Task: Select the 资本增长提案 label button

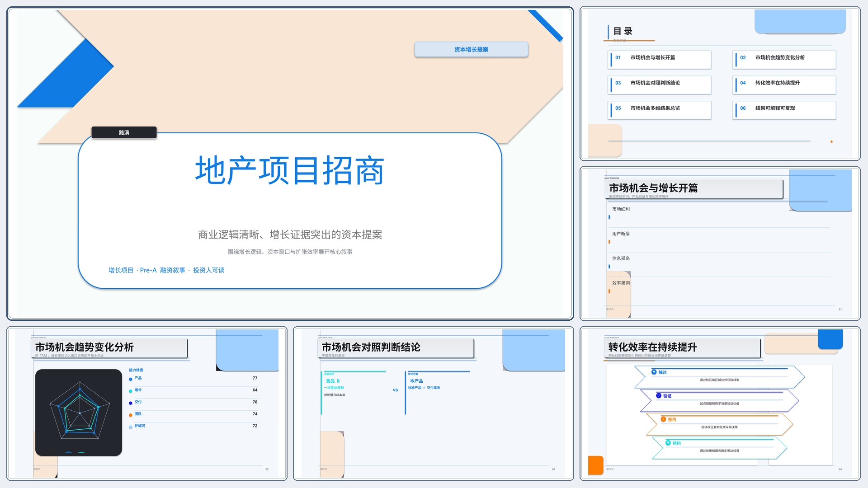Action: click(x=471, y=49)
